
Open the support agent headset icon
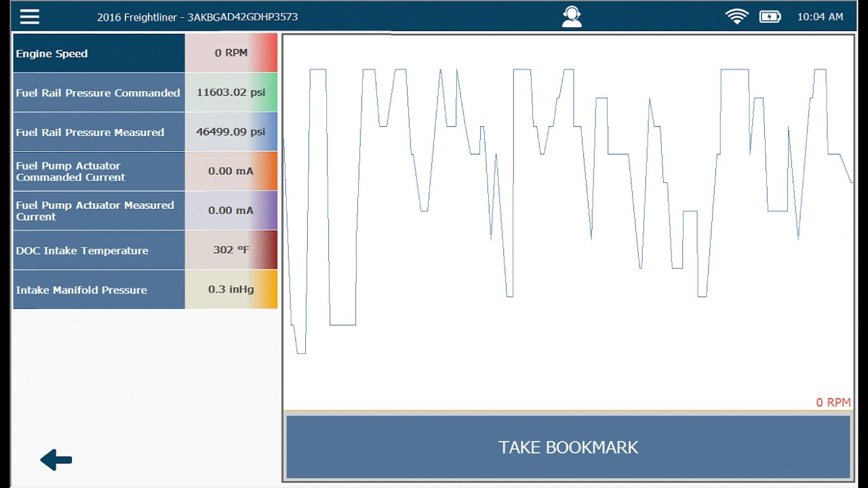tap(572, 16)
